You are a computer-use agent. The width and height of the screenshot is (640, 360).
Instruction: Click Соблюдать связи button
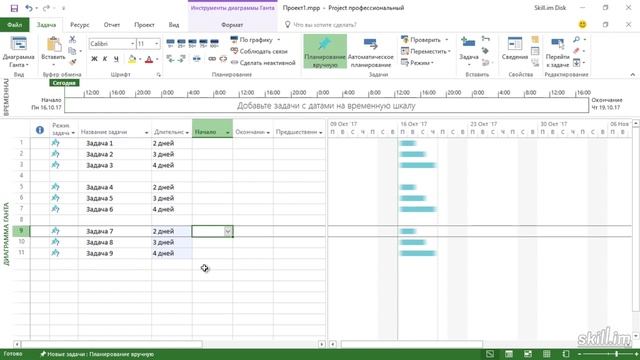point(259,51)
